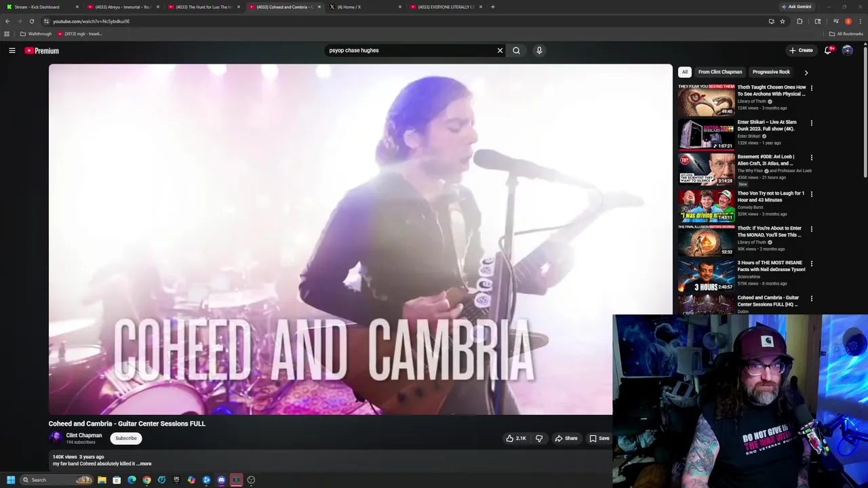
Task: Open OBS Studio from the taskbar
Action: (x=251, y=480)
